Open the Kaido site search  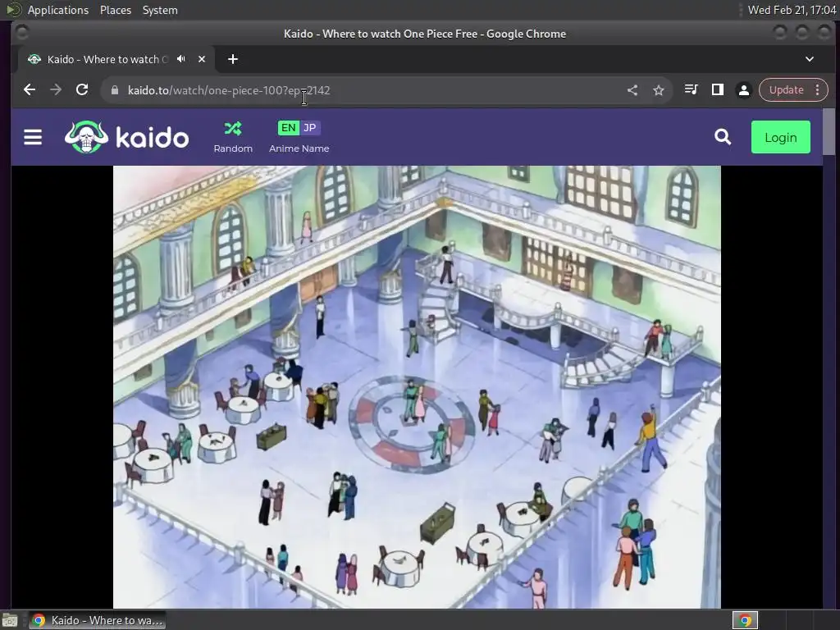point(723,137)
